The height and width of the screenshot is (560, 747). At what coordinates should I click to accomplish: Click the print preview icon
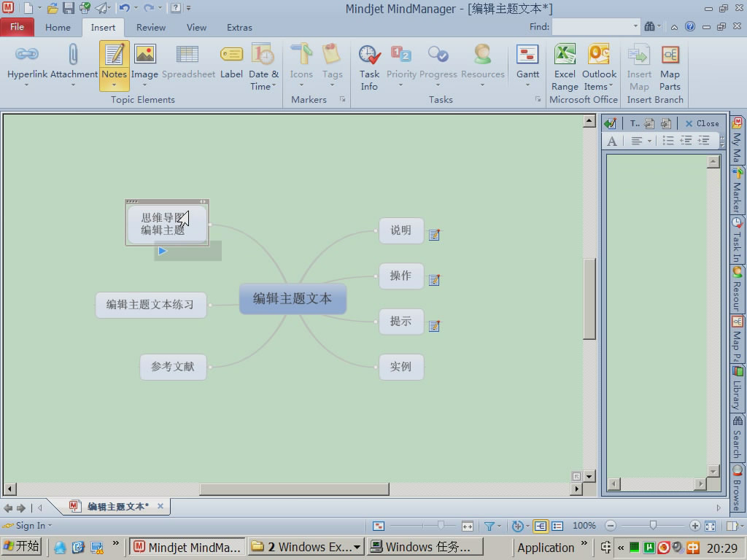point(85,8)
